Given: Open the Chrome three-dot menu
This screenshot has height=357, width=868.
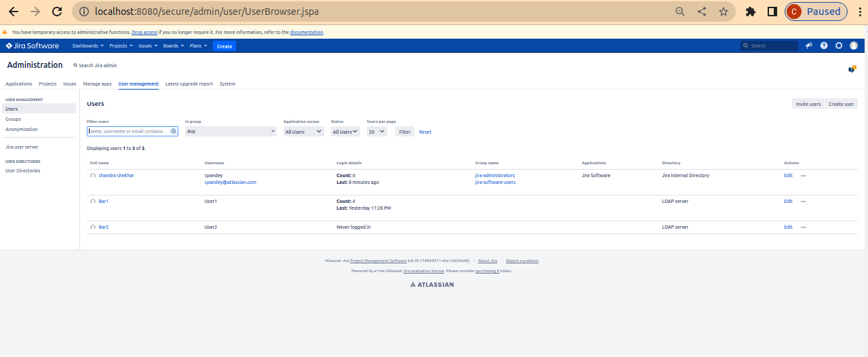Looking at the screenshot, I should click(859, 12).
